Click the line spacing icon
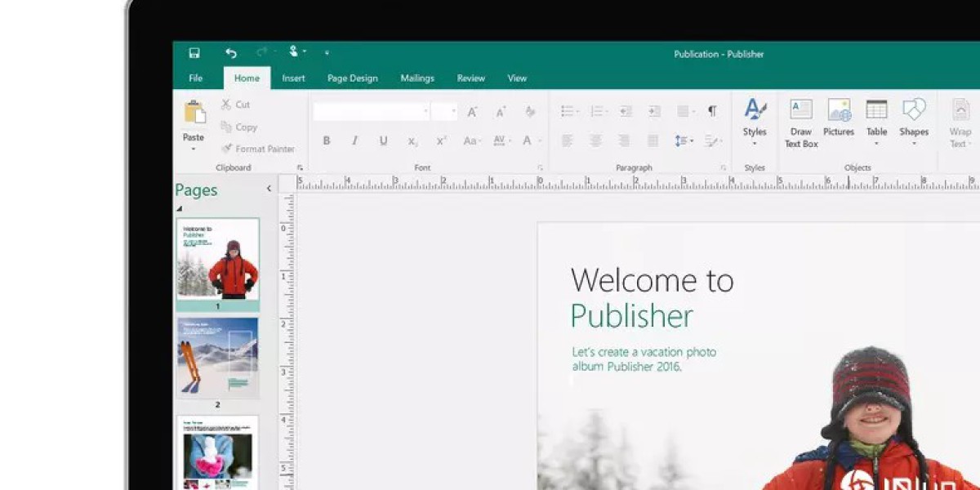Screen dimensions: 980x490 click(682, 140)
